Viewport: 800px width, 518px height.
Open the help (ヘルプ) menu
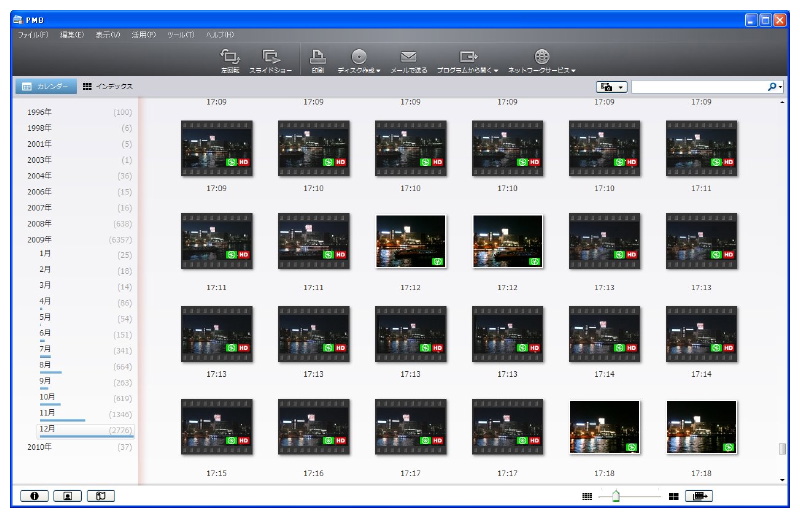(219, 35)
